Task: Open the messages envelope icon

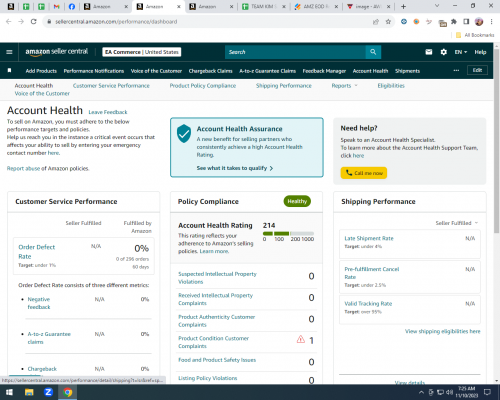Action: point(429,52)
